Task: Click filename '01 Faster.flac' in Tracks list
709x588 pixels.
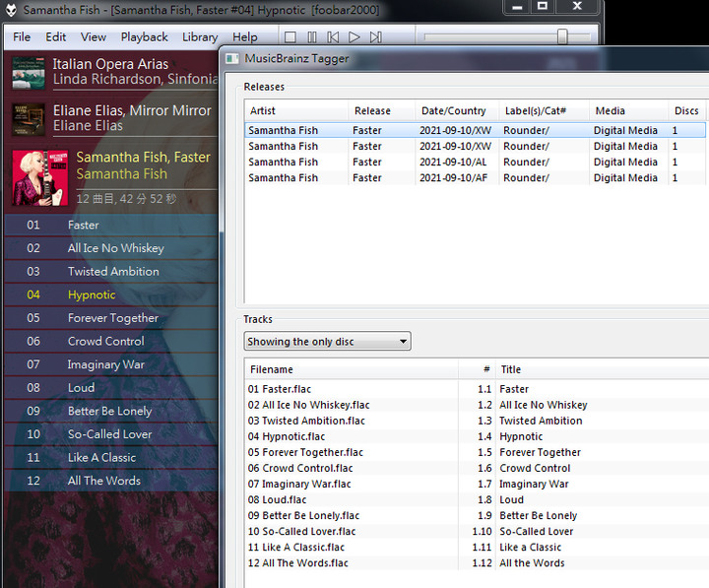Action: [x=280, y=389]
